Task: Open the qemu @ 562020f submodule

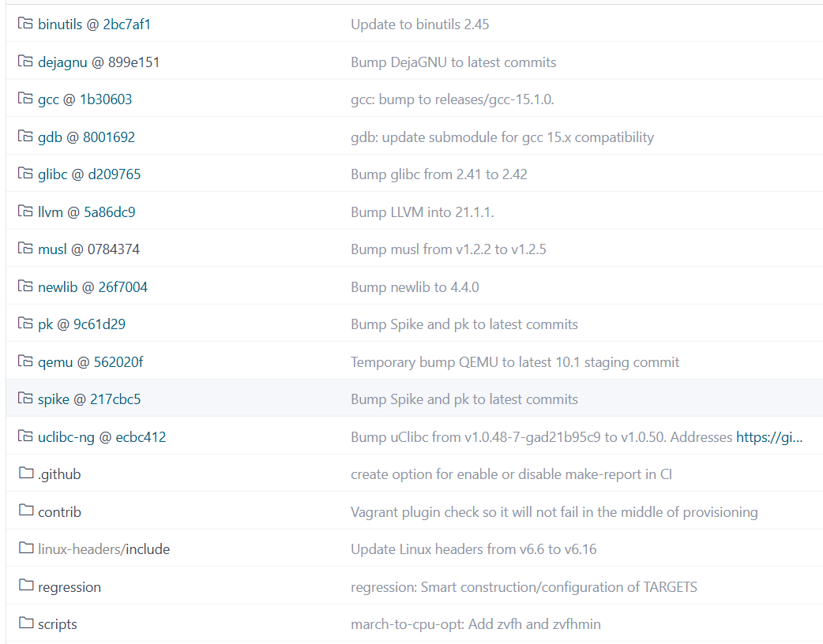Action: (x=90, y=362)
